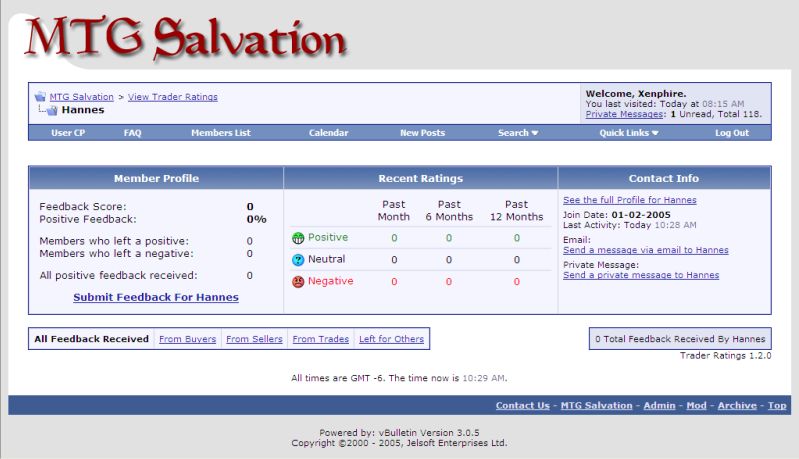Screen dimensions: 799x459
Task: Click Submit Feedback For Hannes
Action: tap(156, 297)
